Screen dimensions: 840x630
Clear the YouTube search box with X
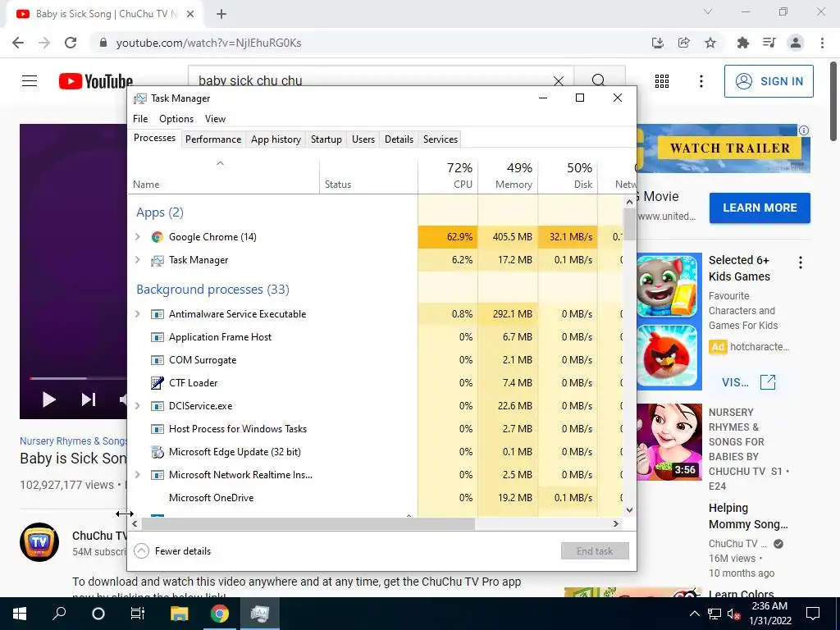coord(558,81)
